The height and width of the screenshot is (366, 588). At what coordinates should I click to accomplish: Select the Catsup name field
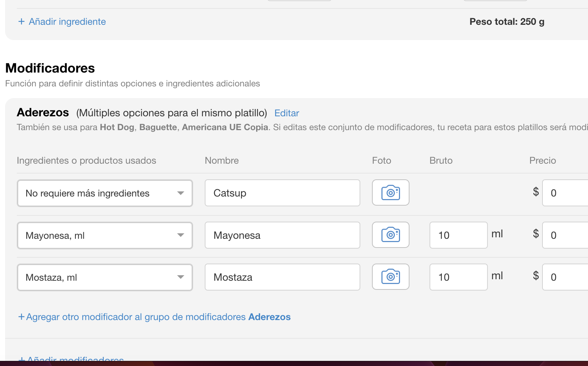pos(282,193)
